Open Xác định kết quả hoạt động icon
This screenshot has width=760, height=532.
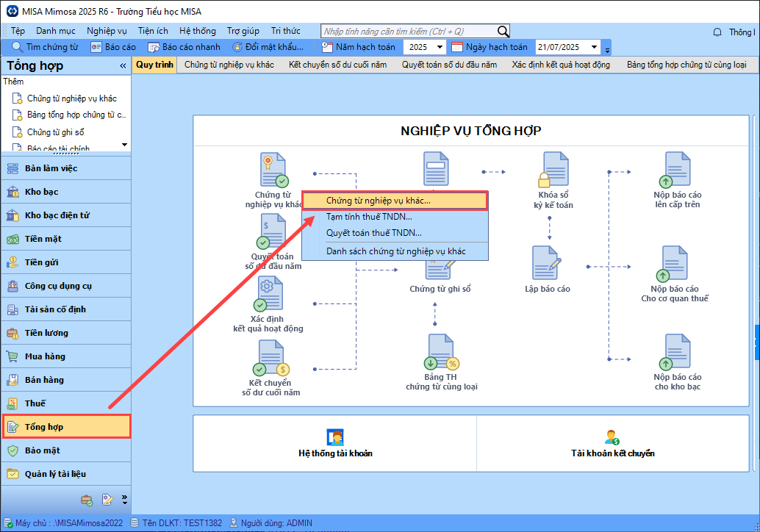(x=268, y=294)
